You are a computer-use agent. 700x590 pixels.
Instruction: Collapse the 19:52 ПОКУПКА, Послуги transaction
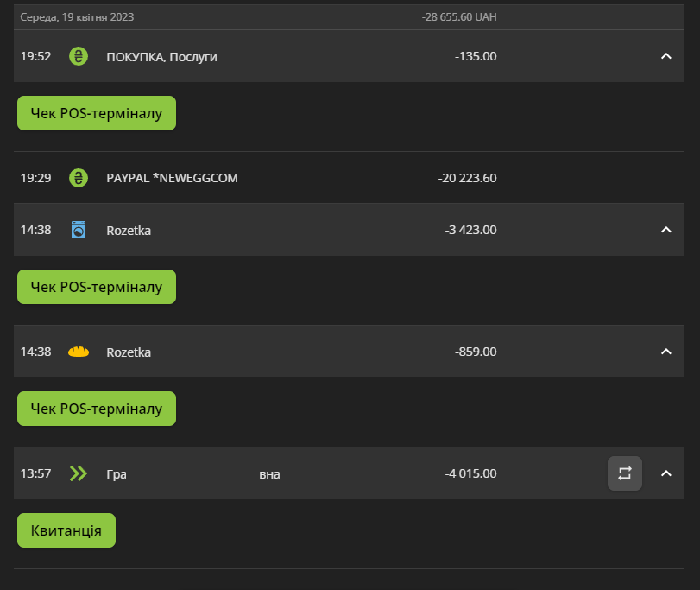[x=665, y=56]
